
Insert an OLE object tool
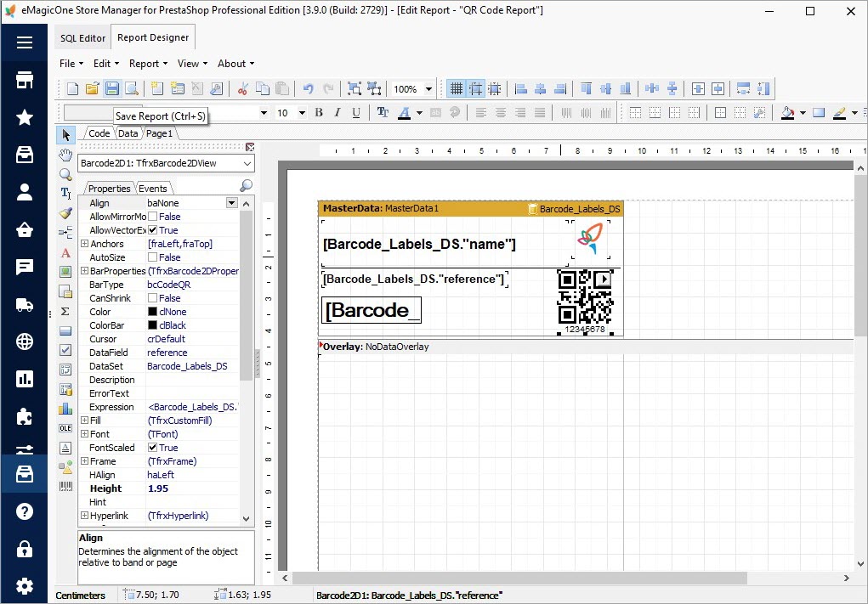65,428
